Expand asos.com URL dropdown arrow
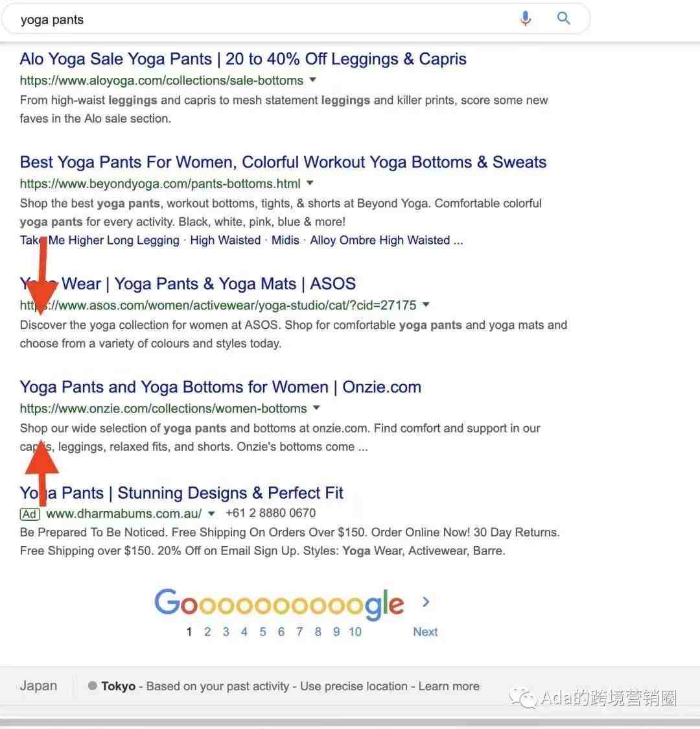Viewport: 700px width, 729px height. click(x=426, y=305)
